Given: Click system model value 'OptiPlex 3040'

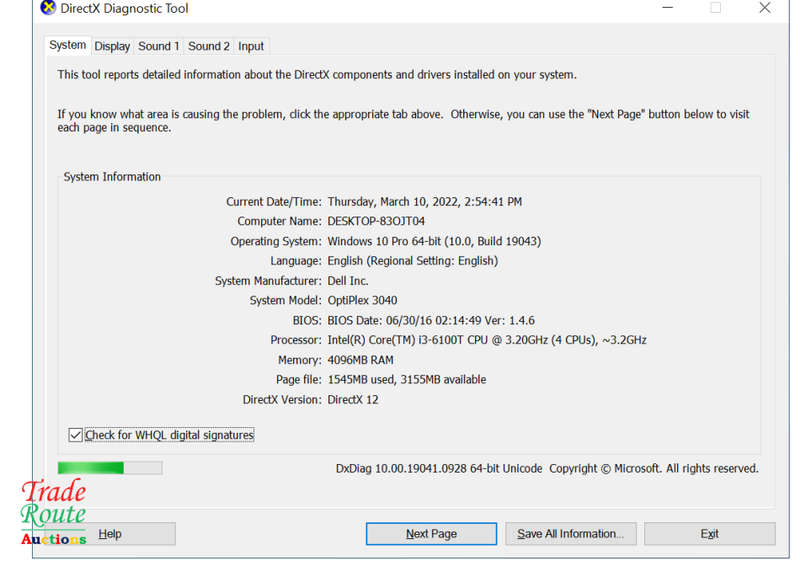Looking at the screenshot, I should pos(362,300).
